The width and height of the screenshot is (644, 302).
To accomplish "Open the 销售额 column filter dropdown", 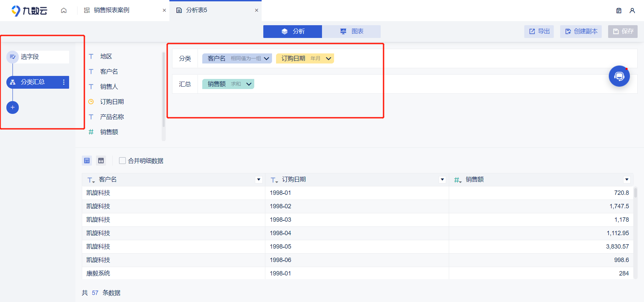I will coord(627,180).
